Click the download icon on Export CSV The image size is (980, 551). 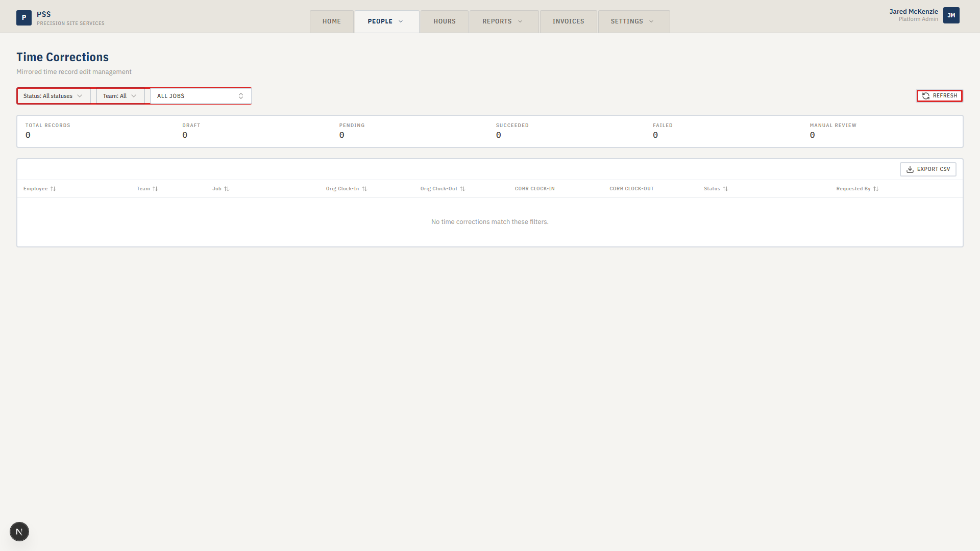[910, 169]
